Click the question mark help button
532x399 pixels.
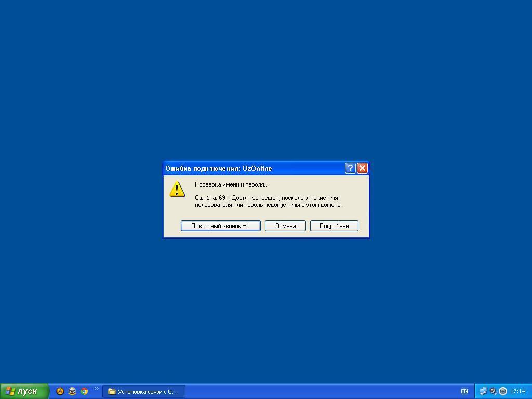coord(350,168)
